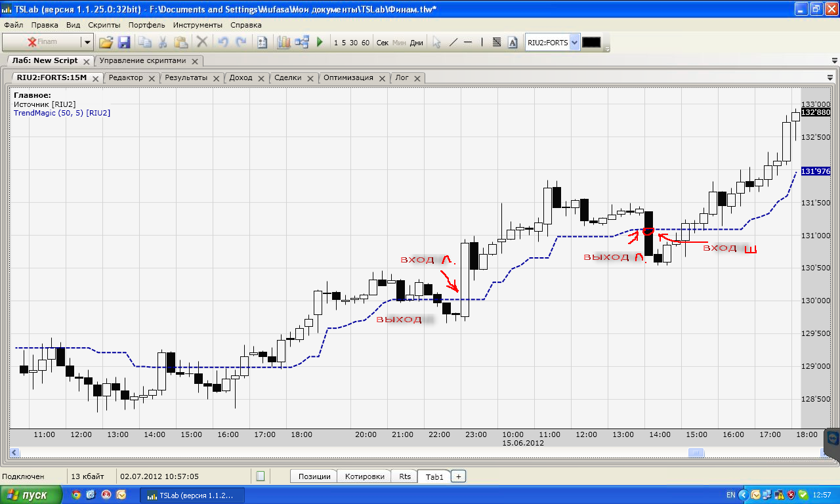Click the Redo arrow icon
The height and width of the screenshot is (504, 840).
(x=241, y=43)
